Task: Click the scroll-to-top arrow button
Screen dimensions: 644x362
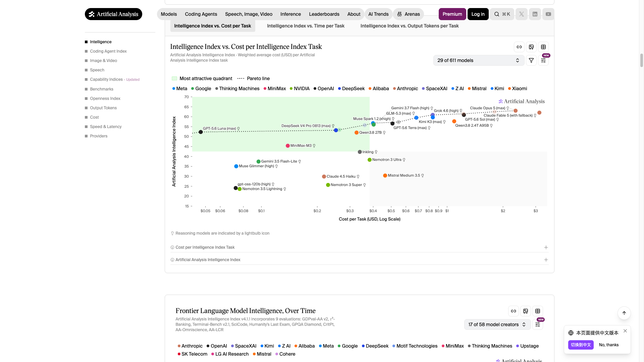Action: pos(624,313)
